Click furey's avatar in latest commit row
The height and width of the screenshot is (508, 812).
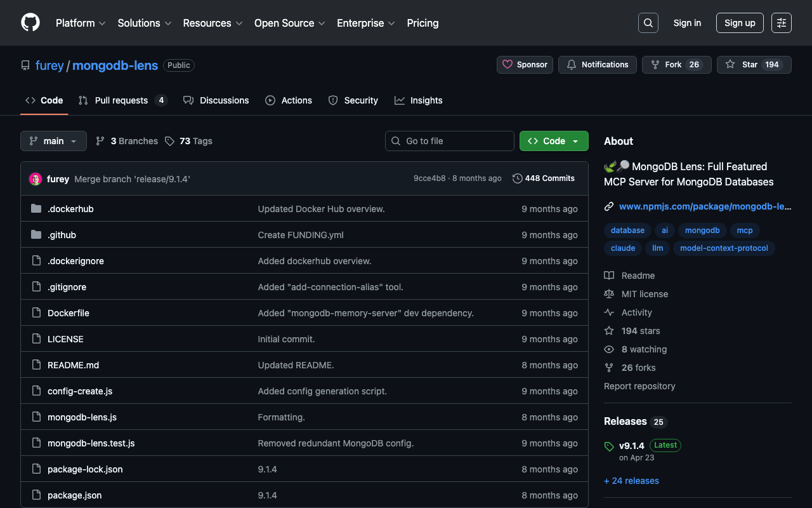[36, 179]
